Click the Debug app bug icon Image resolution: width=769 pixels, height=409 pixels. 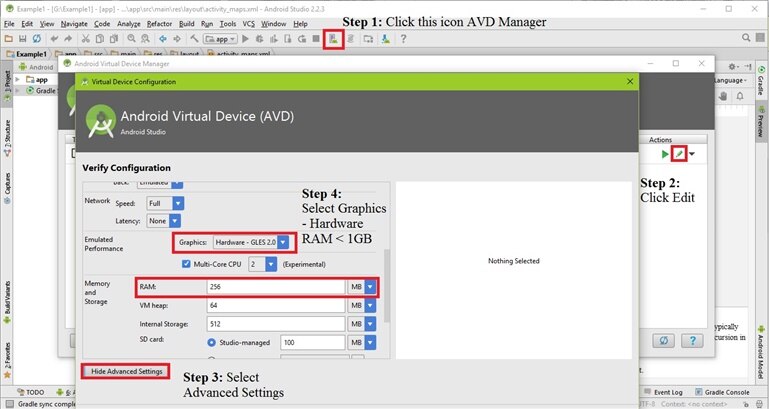point(259,39)
